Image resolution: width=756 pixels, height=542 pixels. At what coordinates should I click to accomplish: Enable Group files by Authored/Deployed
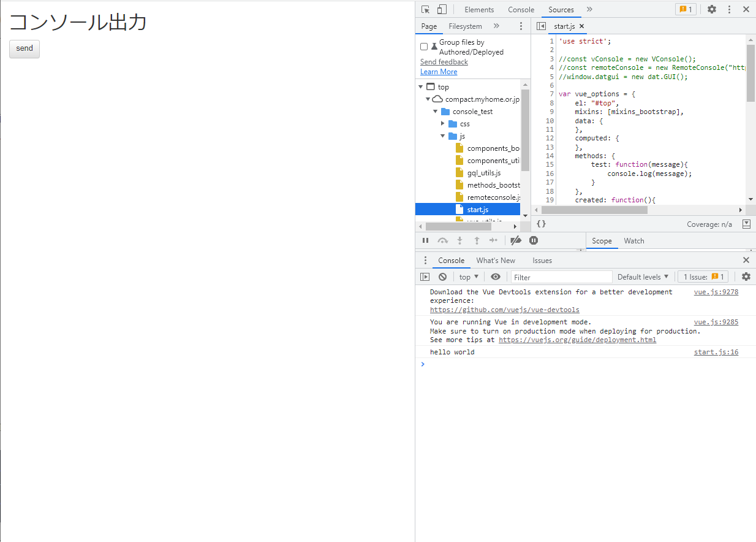(424, 45)
